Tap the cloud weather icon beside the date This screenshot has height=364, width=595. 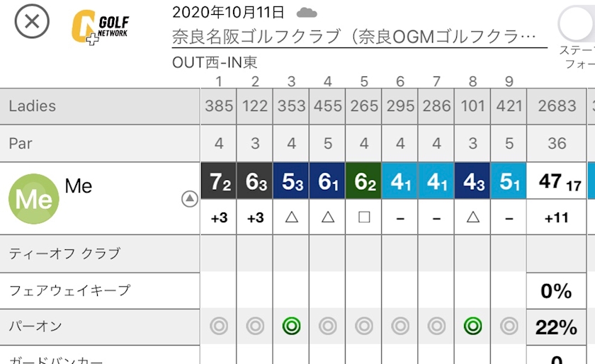click(x=307, y=13)
